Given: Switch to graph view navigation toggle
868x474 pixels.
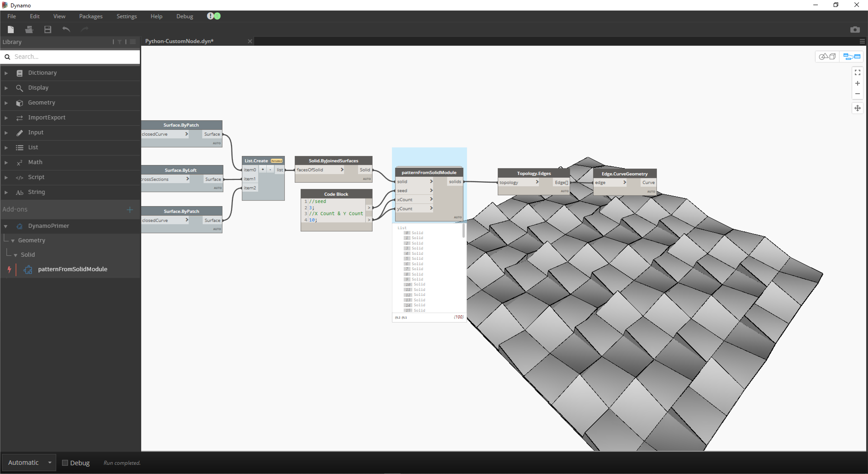Looking at the screenshot, I should coord(851,57).
